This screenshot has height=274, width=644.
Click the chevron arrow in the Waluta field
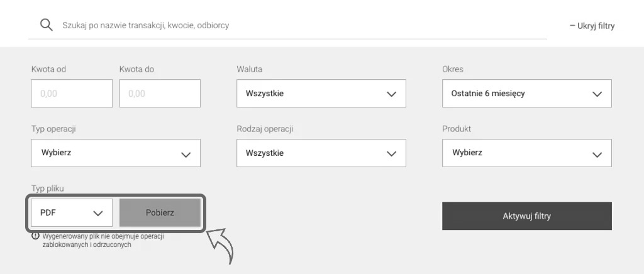click(392, 94)
